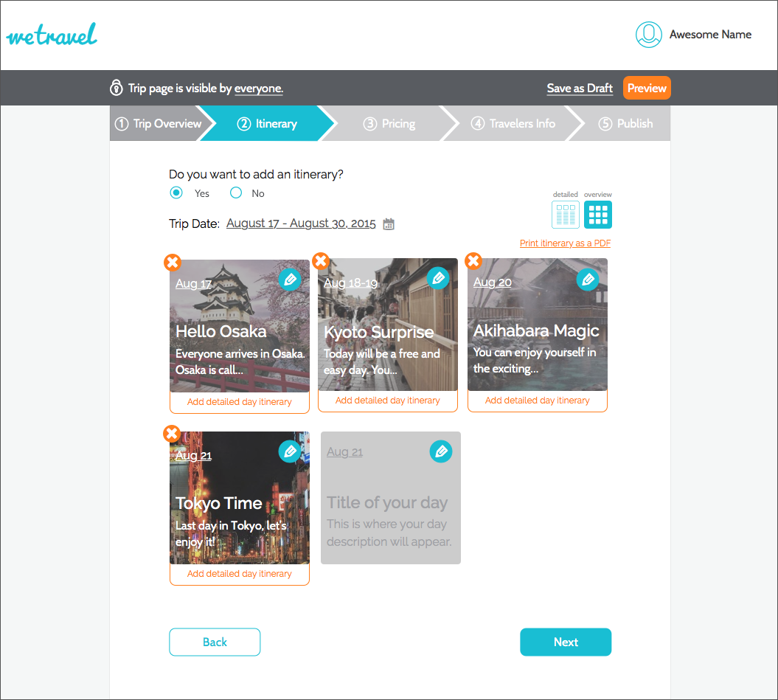The height and width of the screenshot is (700, 778).
Task: Click the Save as Draft link
Action: [x=580, y=89]
